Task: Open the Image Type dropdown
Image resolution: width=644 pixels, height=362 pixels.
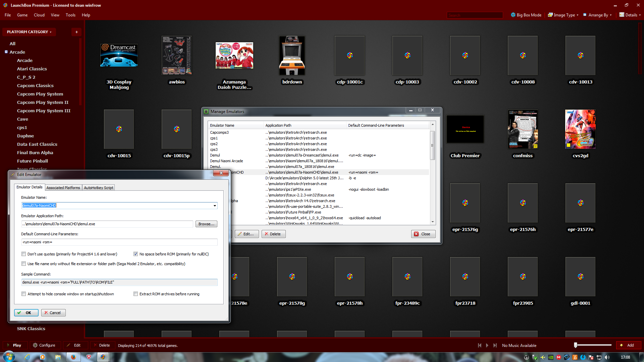Action: pos(563,15)
